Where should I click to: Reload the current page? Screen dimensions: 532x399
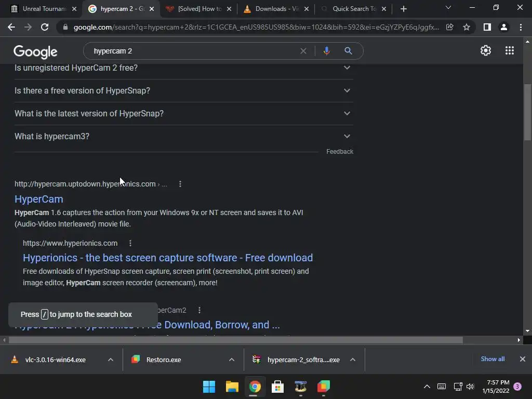click(x=45, y=27)
